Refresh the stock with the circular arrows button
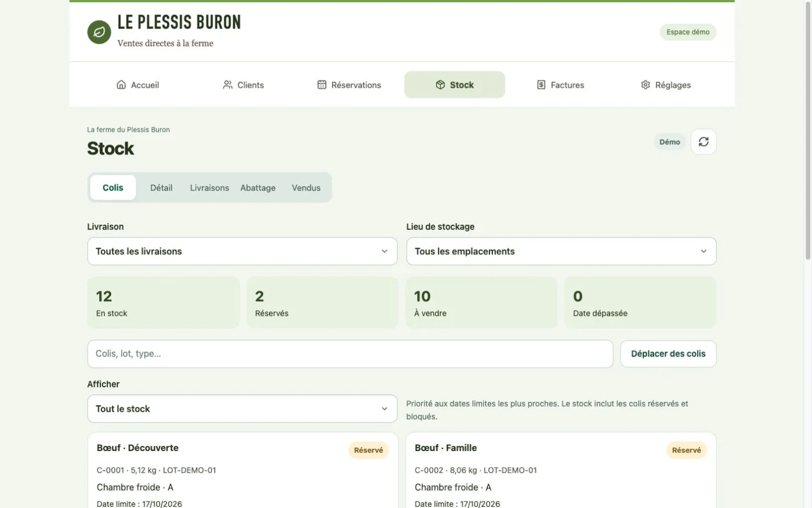The height and width of the screenshot is (508, 812). [704, 142]
